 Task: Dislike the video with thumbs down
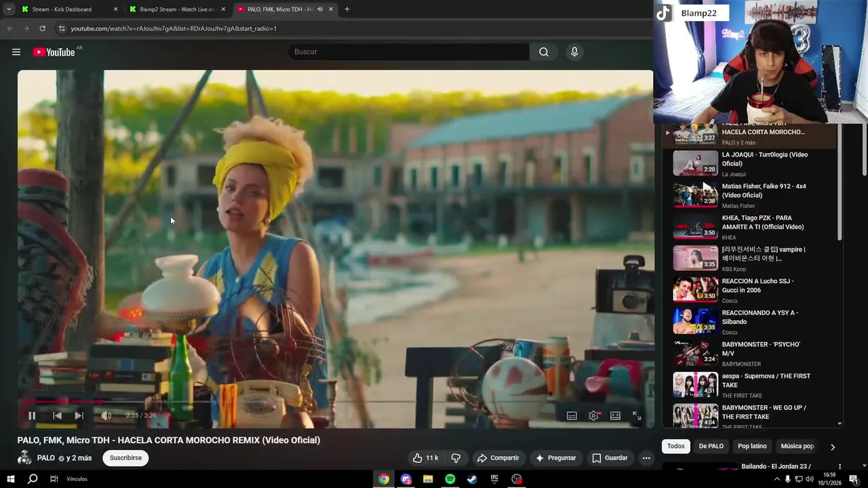[456, 458]
